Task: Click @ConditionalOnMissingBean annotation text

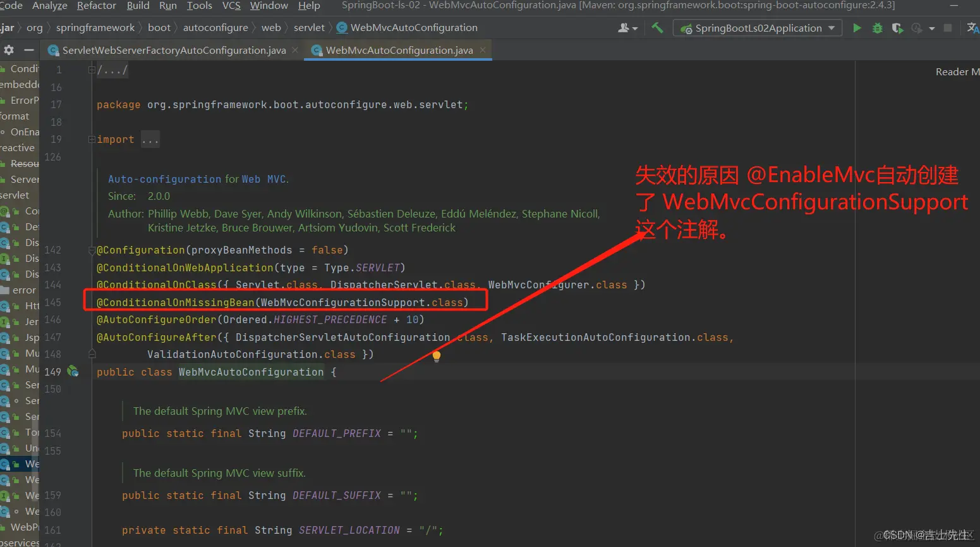Action: point(175,302)
